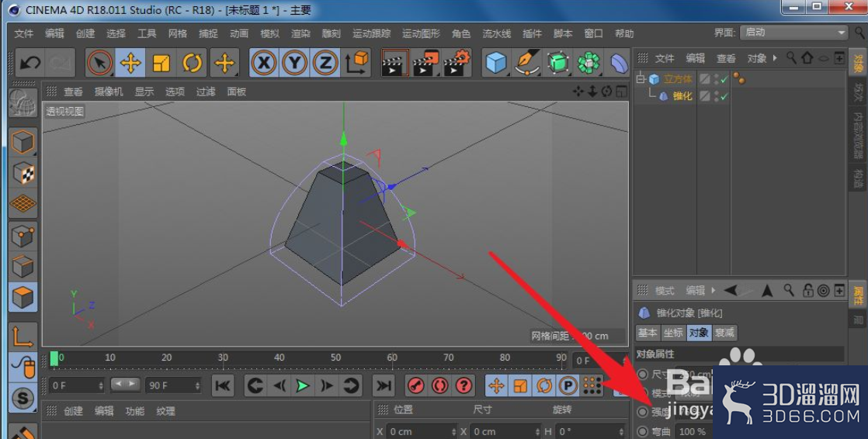The height and width of the screenshot is (439, 868).
Task: Activate the Rotate tool in top toolbar
Action: coord(192,63)
